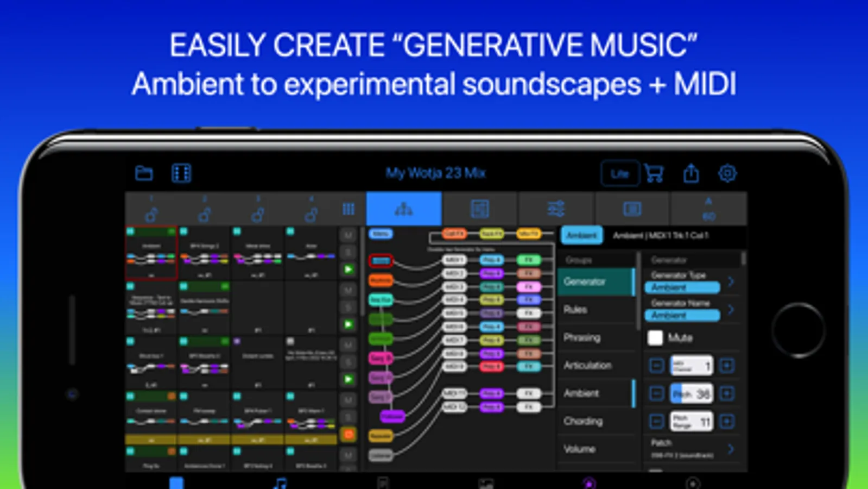Click the Pitch slider showing 36
The width and height of the screenshot is (868, 489).
692,393
